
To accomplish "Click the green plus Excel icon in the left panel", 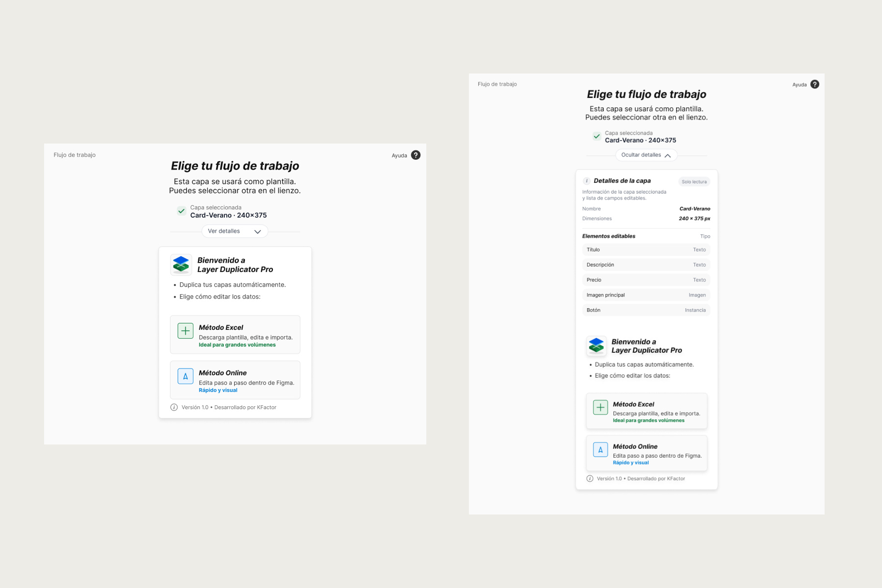I will click(185, 331).
